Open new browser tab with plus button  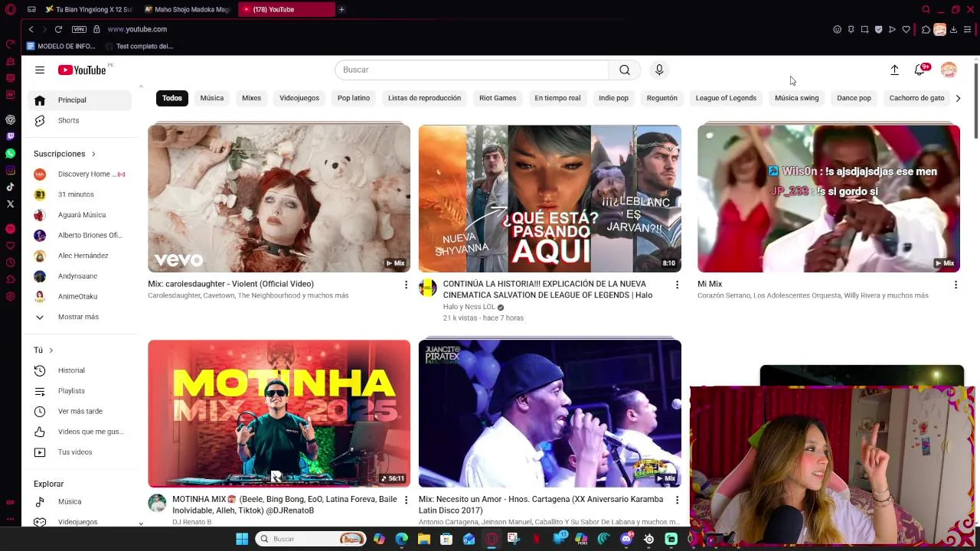[341, 9]
